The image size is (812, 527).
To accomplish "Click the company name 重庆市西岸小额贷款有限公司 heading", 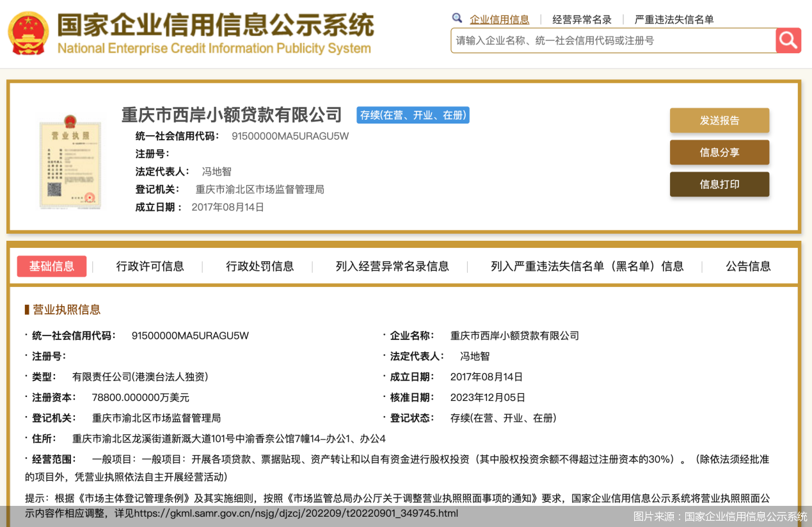I will pyautogui.click(x=231, y=115).
